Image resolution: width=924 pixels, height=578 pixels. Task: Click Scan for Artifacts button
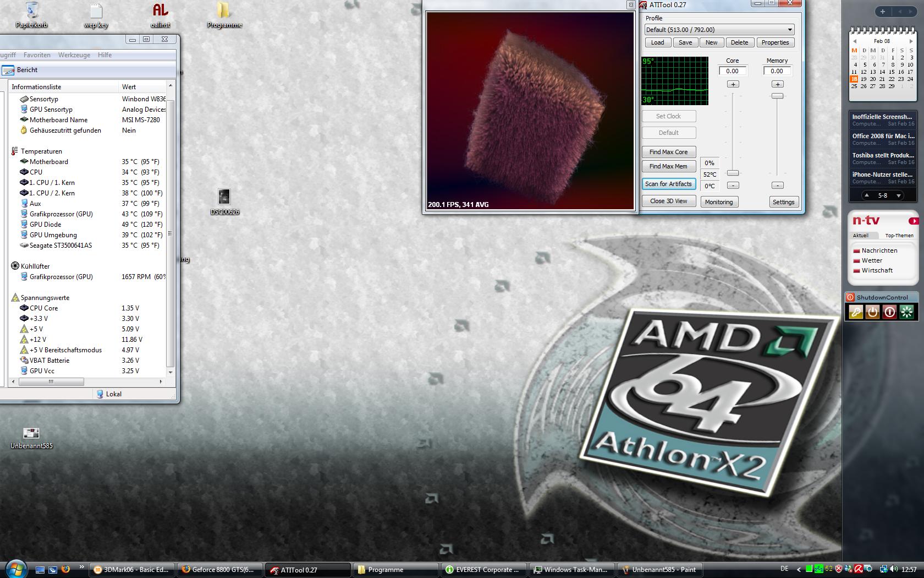(669, 184)
